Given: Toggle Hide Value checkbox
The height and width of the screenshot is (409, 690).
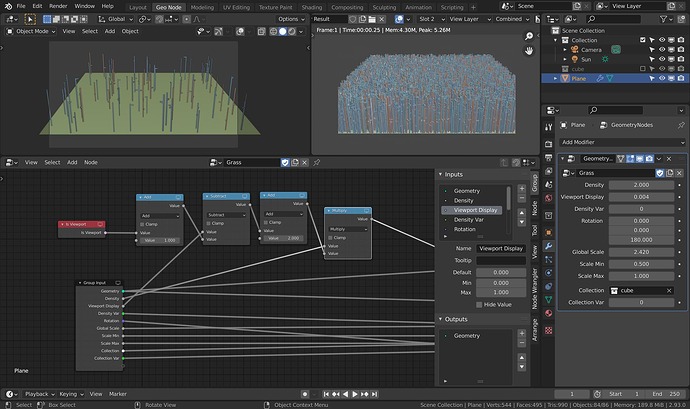Looking at the screenshot, I should point(479,305).
